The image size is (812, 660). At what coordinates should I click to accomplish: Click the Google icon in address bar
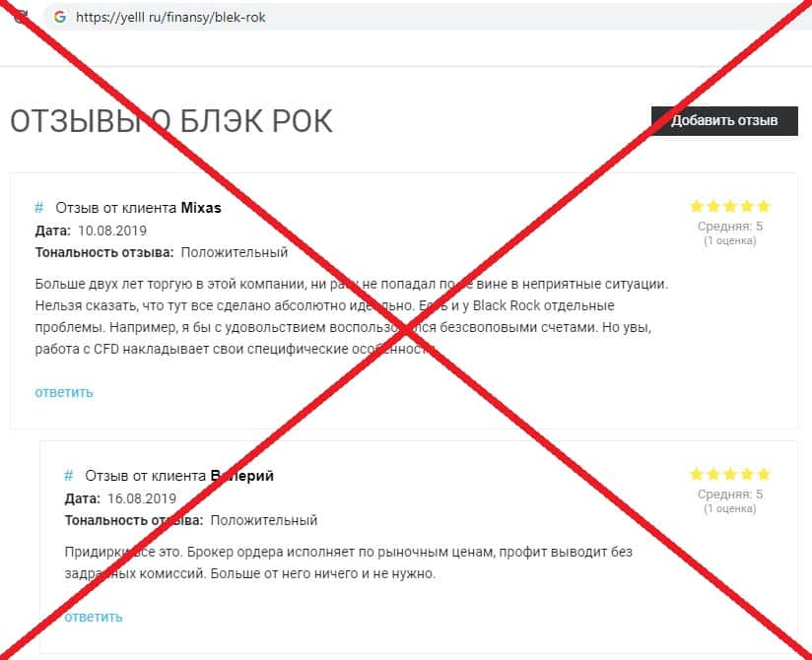(60, 17)
